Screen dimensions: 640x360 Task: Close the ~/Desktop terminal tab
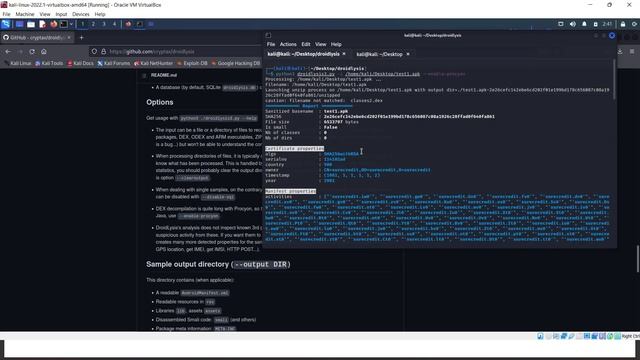[407, 54]
